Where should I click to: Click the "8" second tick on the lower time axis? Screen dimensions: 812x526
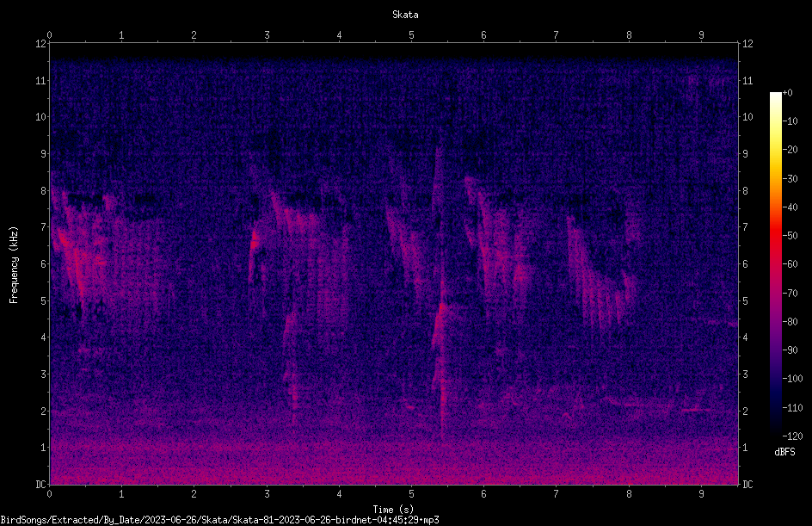[629, 494]
